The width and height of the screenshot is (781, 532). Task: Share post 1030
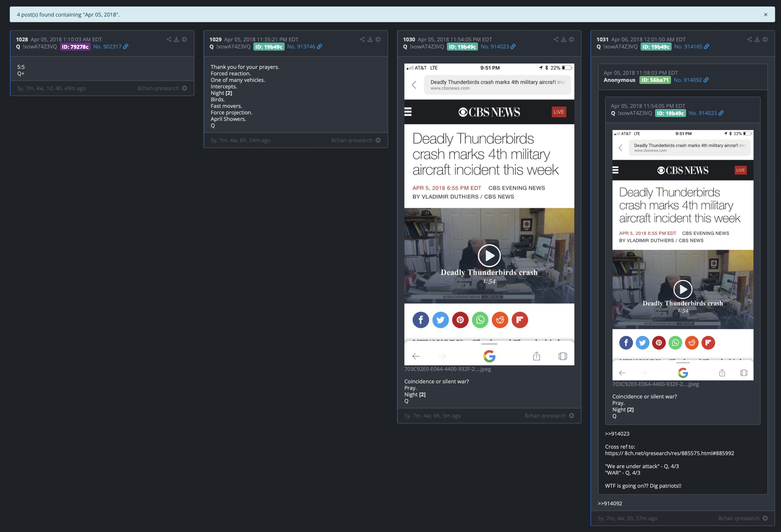click(556, 39)
